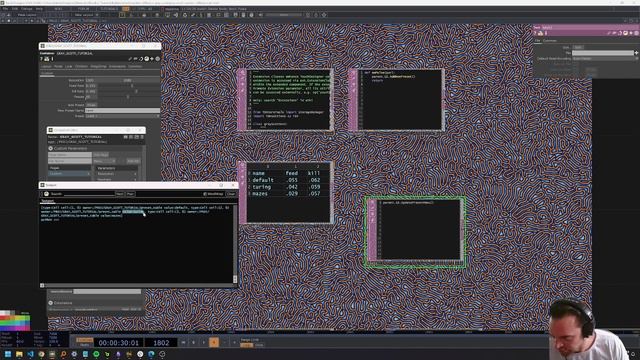Screen dimensions: 640x360
Task: Click the round viewer icon in GRAY_SCOTT_TUTORIAL parameter header
Action: [x=147, y=59]
